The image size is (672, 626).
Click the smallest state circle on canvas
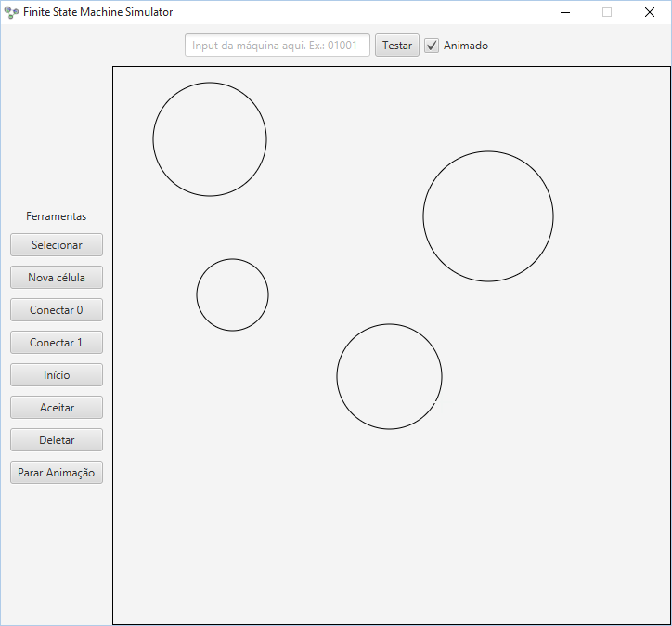pos(232,295)
